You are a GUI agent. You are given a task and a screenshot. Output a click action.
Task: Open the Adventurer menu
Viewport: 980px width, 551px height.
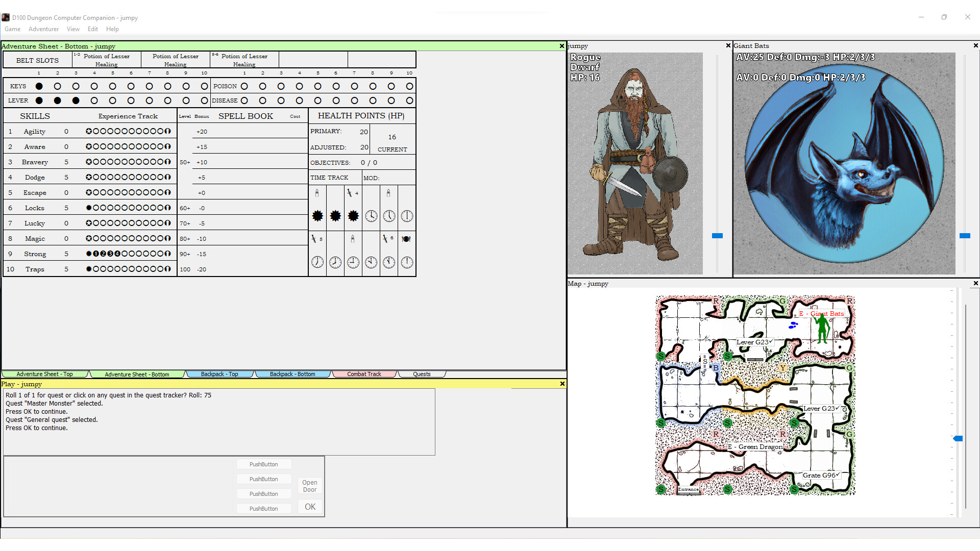pyautogui.click(x=43, y=29)
